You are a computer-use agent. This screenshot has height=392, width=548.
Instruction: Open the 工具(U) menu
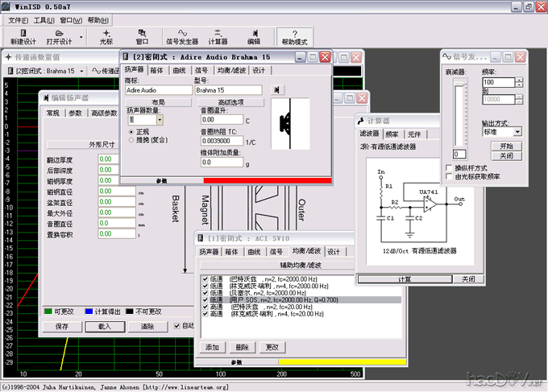pos(44,19)
